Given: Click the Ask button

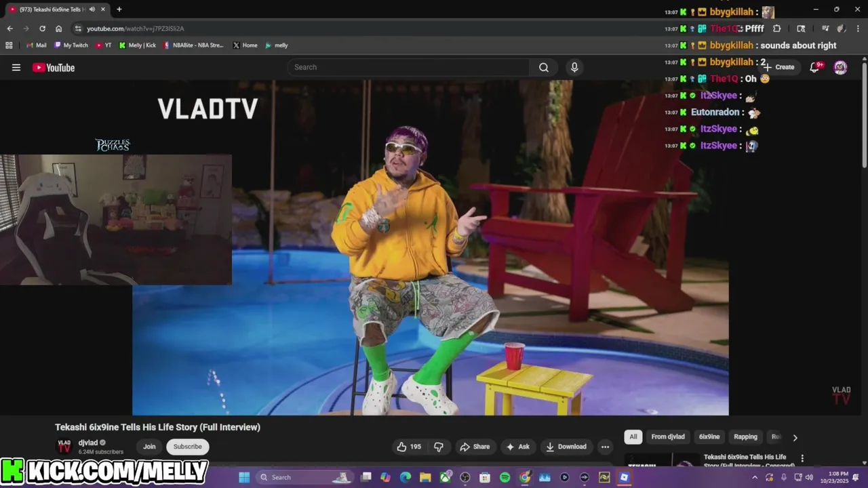Looking at the screenshot, I should [x=517, y=447].
